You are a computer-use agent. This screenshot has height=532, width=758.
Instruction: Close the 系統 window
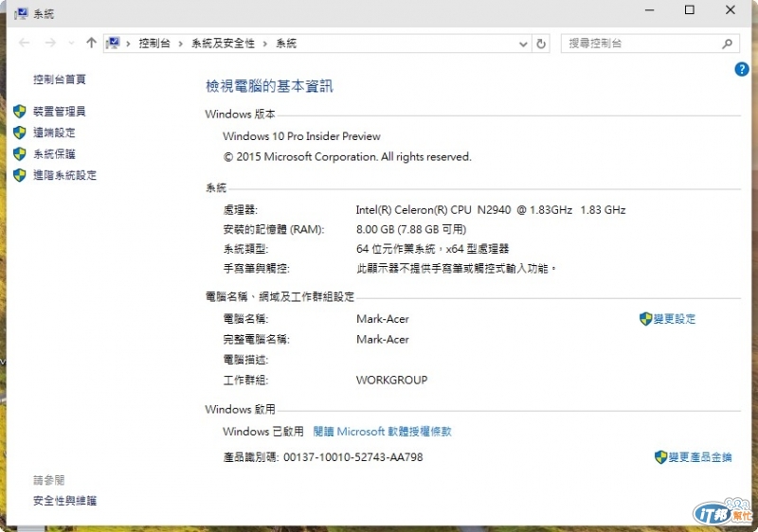pyautogui.click(x=731, y=9)
